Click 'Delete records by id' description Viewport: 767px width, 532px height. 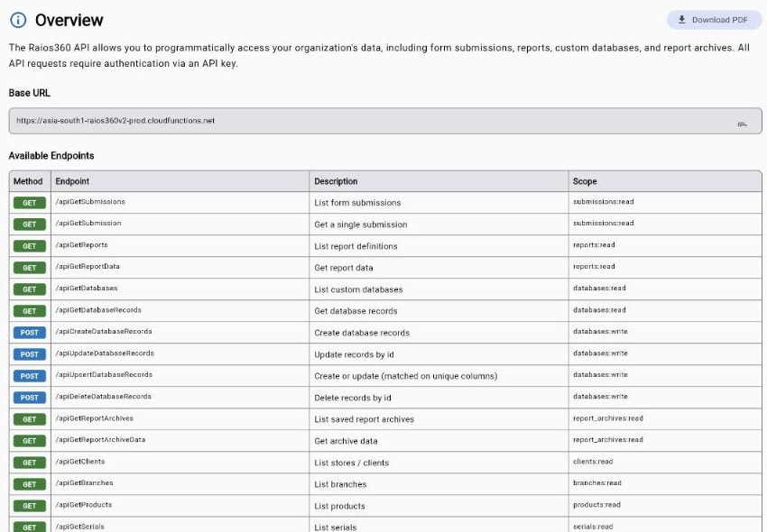click(x=353, y=398)
